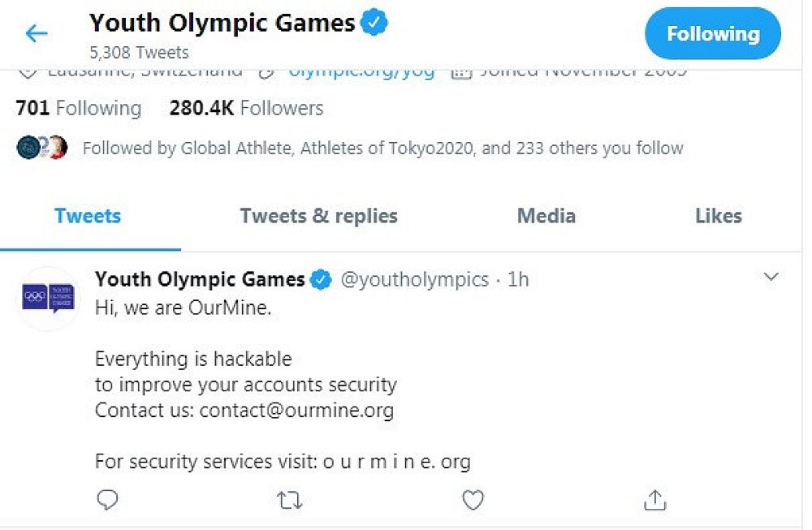Click the verified badge in header
The image size is (812, 530).
point(374,24)
